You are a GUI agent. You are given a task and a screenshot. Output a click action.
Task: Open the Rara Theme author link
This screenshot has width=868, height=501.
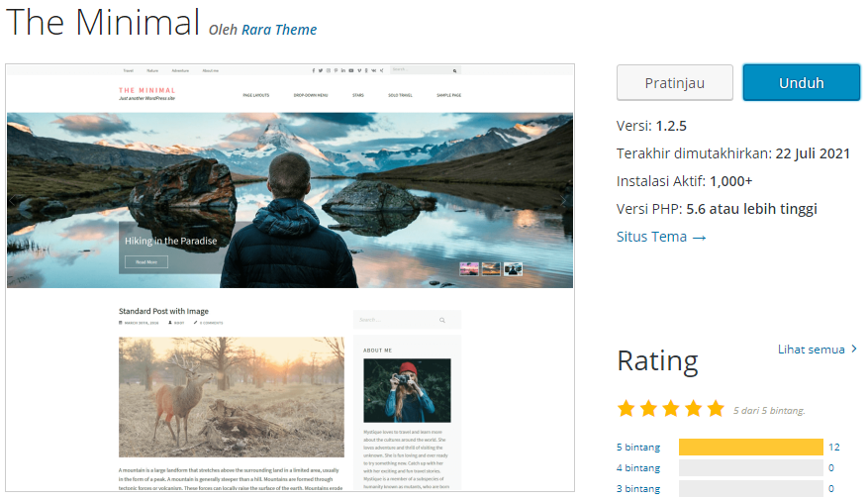279,30
